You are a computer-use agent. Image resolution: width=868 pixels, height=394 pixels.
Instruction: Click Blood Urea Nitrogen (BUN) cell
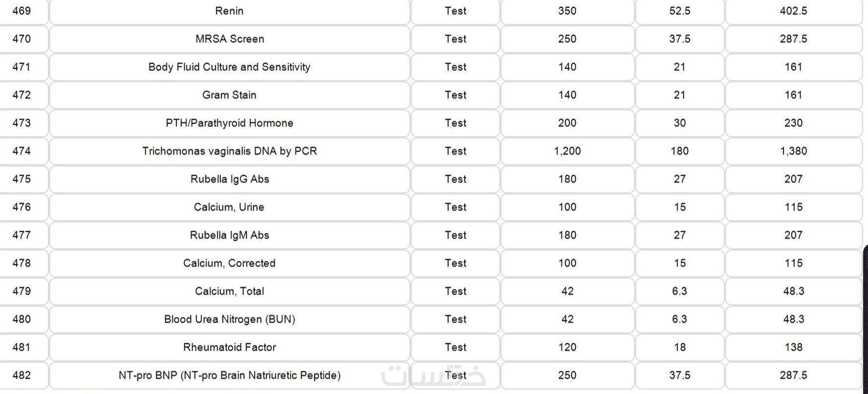click(229, 320)
